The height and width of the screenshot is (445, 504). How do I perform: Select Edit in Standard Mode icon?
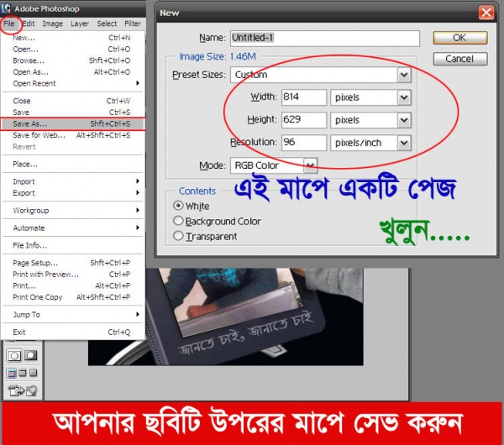click(14, 356)
